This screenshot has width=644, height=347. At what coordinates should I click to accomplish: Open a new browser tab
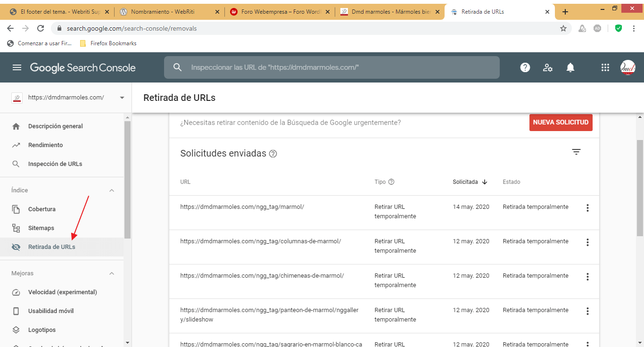point(565,12)
